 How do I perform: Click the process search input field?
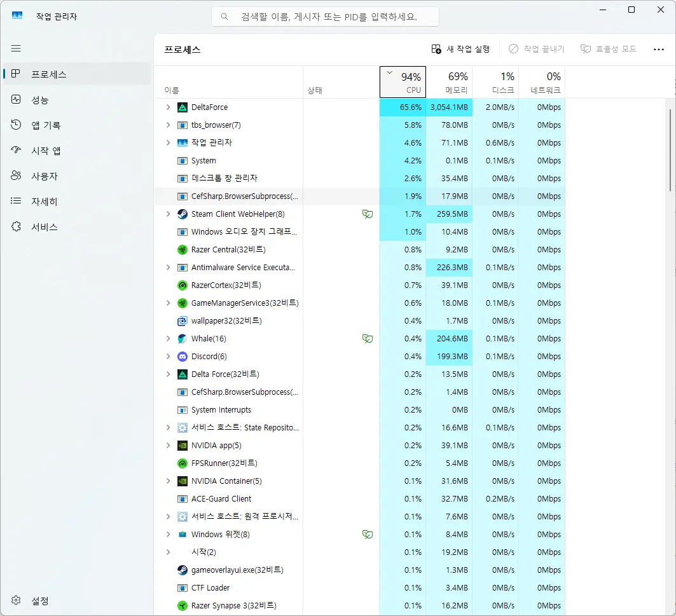(325, 16)
